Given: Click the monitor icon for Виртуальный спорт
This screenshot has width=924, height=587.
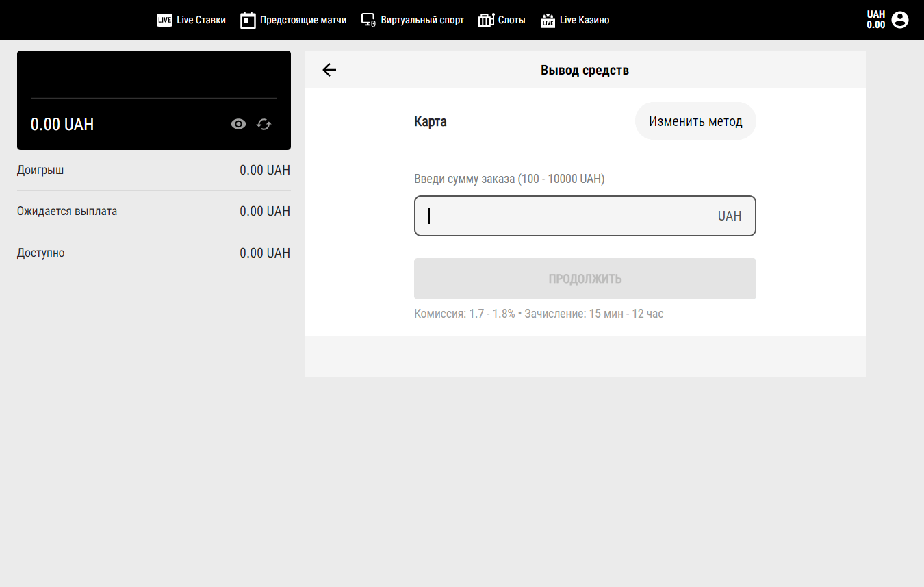Looking at the screenshot, I should (368, 21).
